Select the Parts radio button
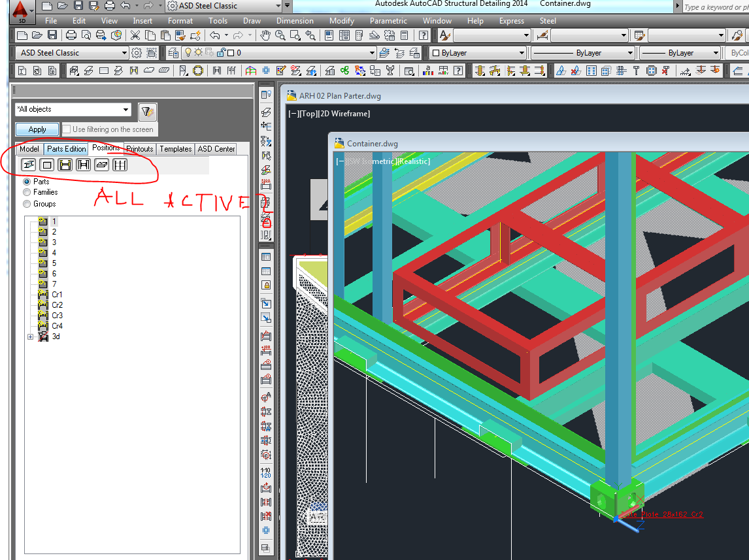 (27, 182)
